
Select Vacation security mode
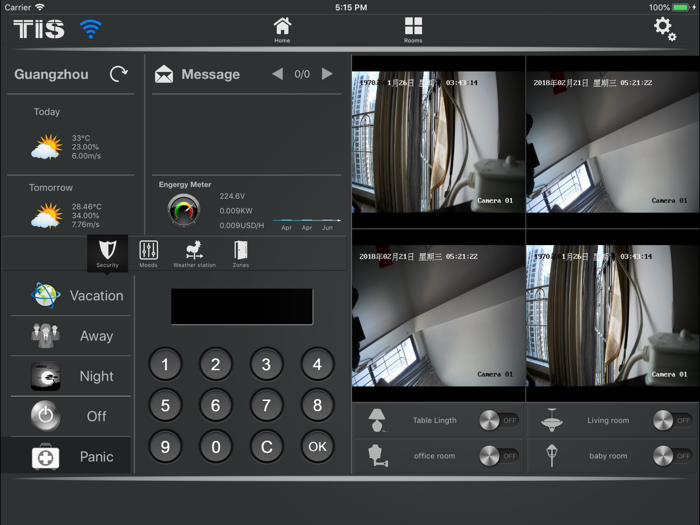[x=71, y=296]
